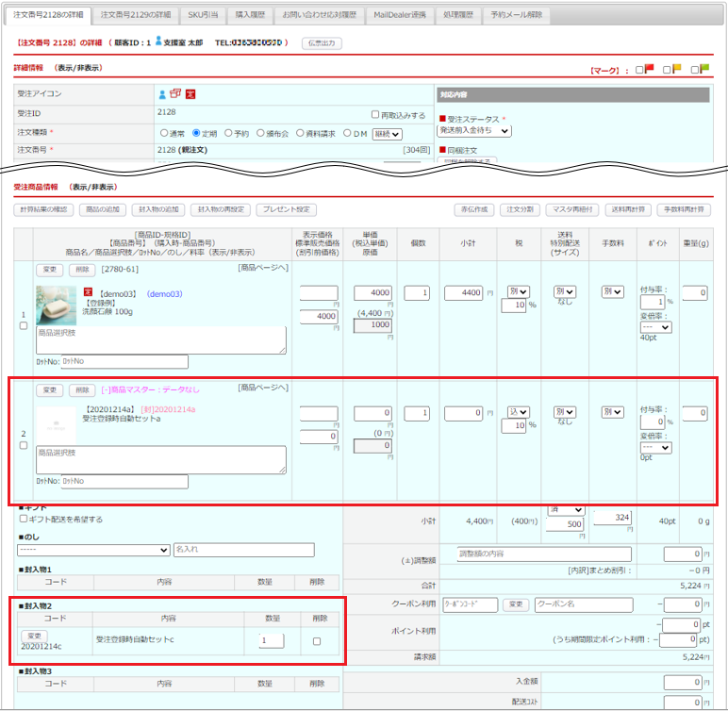Click the red flag mark icon
Image resolution: width=728 pixels, height=711 pixels.
point(649,70)
